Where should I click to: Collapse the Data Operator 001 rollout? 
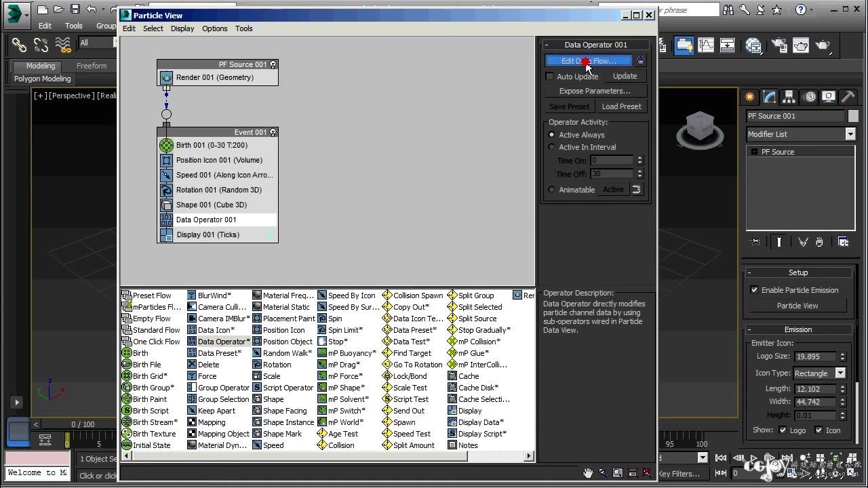(547, 45)
